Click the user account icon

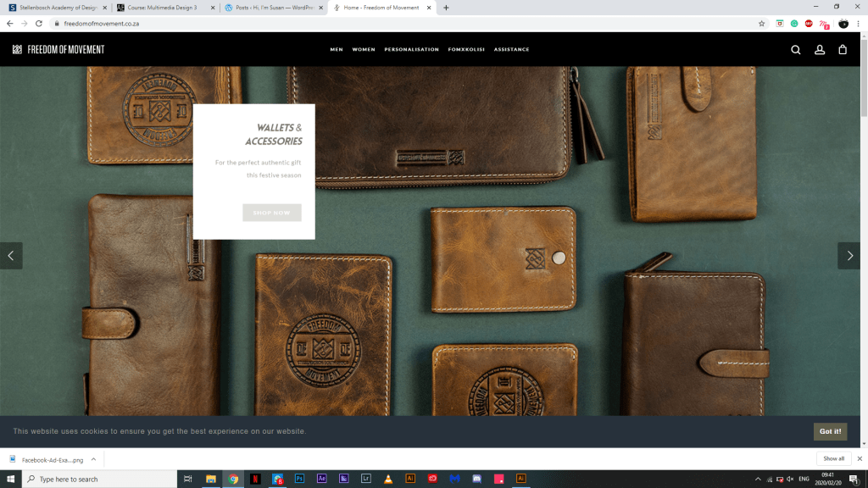coord(820,50)
